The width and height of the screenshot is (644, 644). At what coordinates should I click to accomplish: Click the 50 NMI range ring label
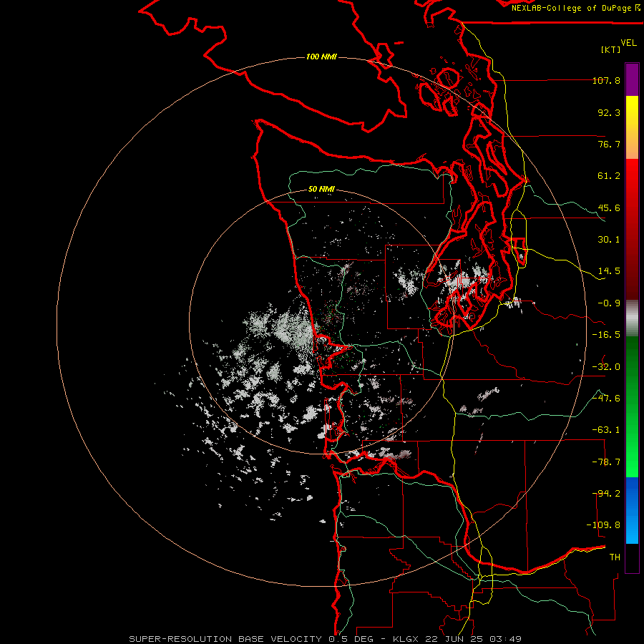(321, 189)
